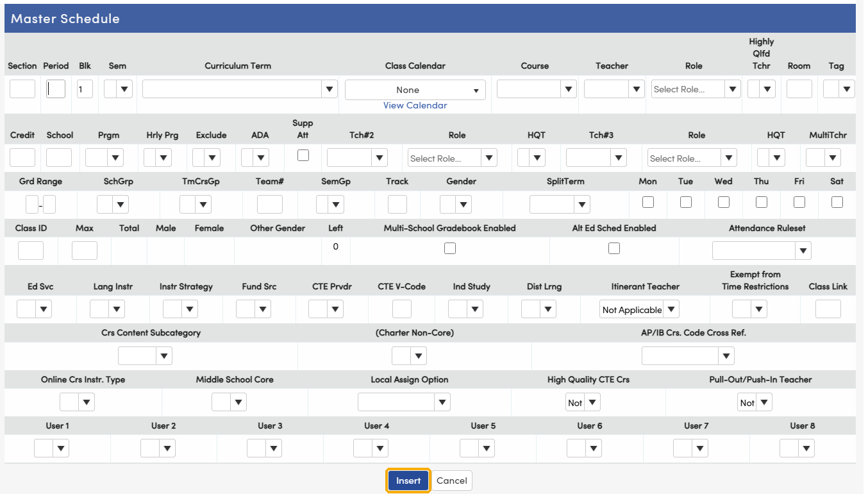This screenshot has width=868, height=494.
Task: Click the Team# input field
Action: [270, 205]
